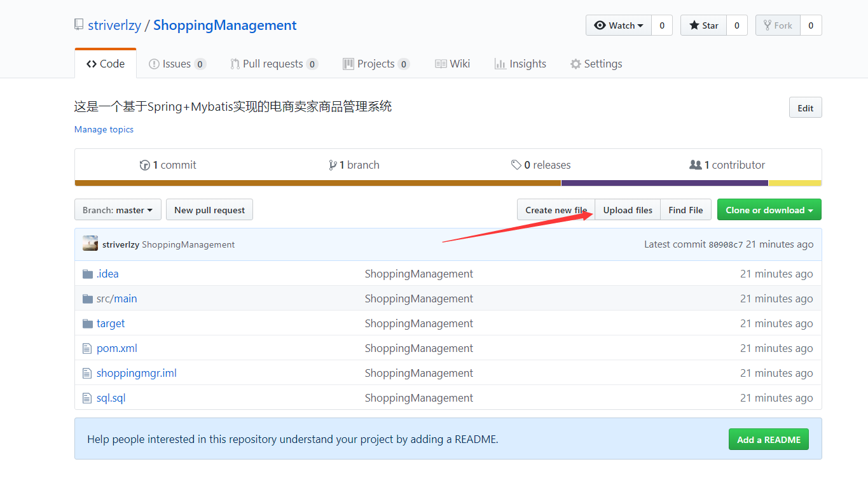
Task: Click the Find File button
Action: pyautogui.click(x=685, y=210)
